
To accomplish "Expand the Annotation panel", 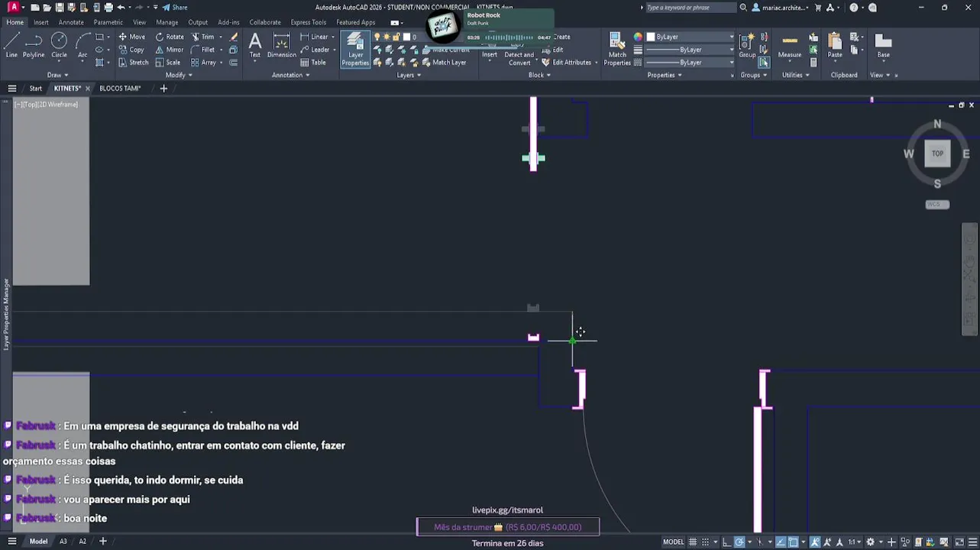I will tap(290, 75).
